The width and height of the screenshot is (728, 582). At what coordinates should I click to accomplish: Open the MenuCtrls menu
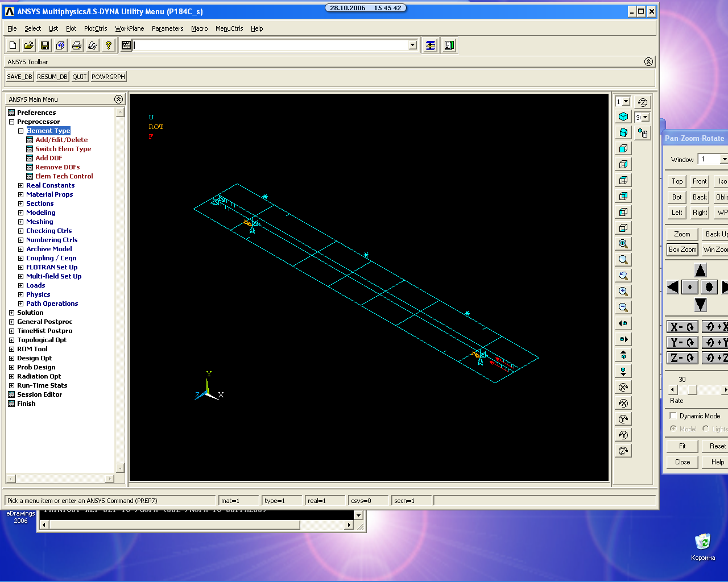pyautogui.click(x=229, y=28)
